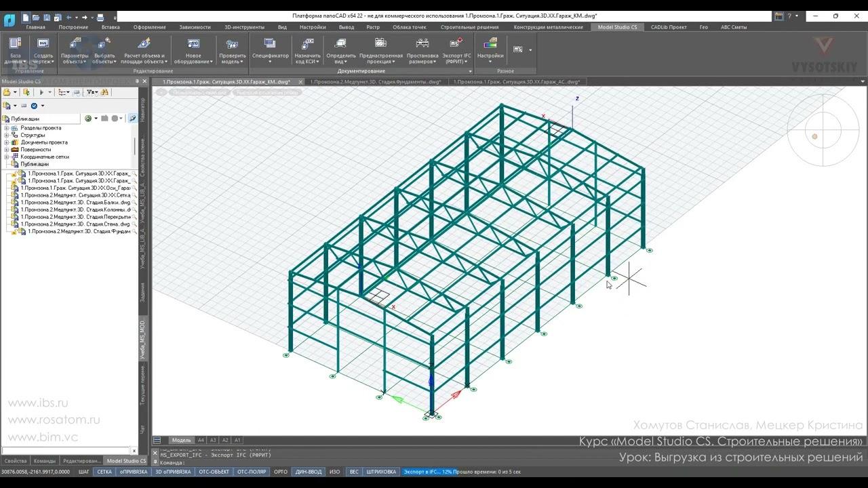Screen dimensions: 868x488
Task: Click the search field at Model Studio panel bottom
Action: click(x=66, y=451)
